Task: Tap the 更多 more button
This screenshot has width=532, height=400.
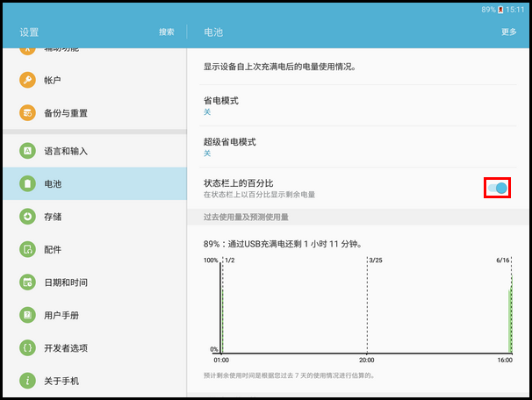Action: click(x=509, y=32)
